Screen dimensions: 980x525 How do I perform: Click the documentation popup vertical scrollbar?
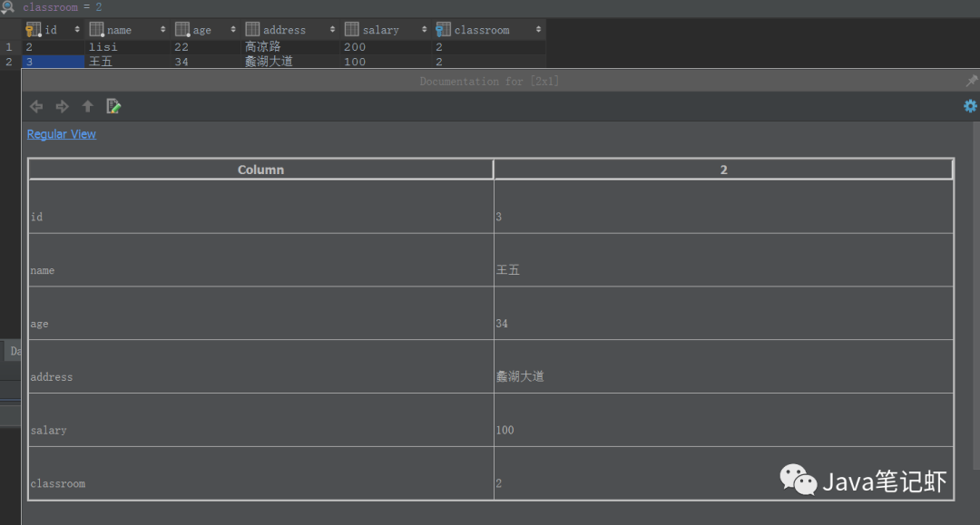coord(976,294)
